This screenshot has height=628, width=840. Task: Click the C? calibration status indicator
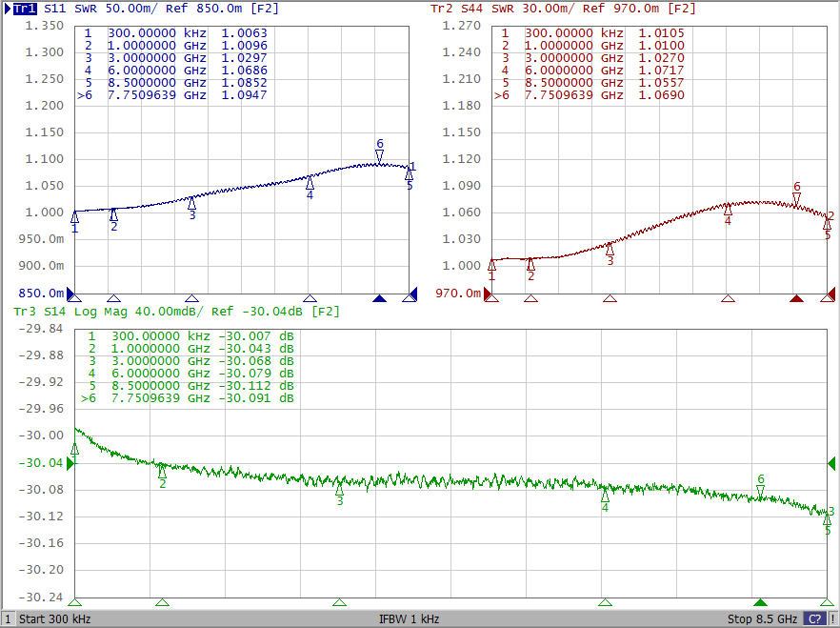tap(814, 619)
